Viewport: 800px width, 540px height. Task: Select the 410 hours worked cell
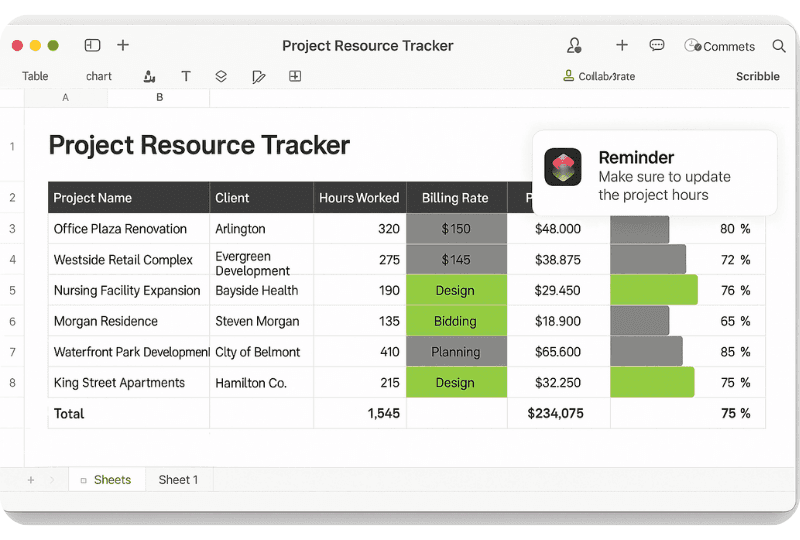tap(359, 352)
